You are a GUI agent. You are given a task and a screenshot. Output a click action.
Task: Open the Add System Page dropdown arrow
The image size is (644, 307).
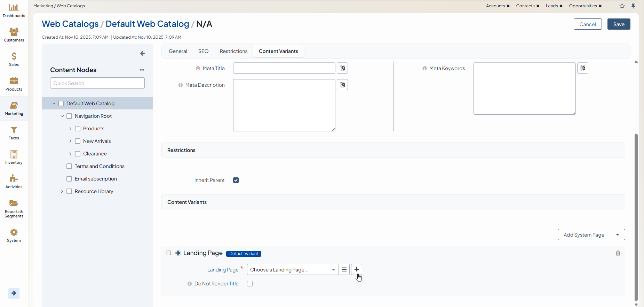pos(618,235)
